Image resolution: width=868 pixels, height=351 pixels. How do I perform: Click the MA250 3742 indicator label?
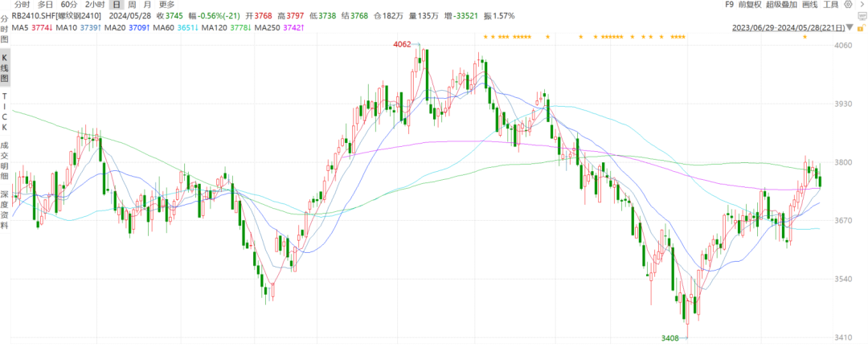(x=280, y=27)
